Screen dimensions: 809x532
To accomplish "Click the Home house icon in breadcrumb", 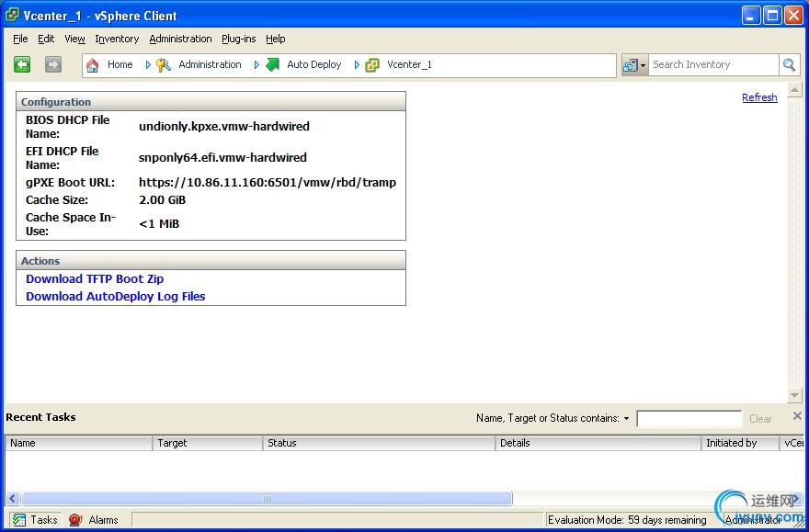I will (92, 65).
